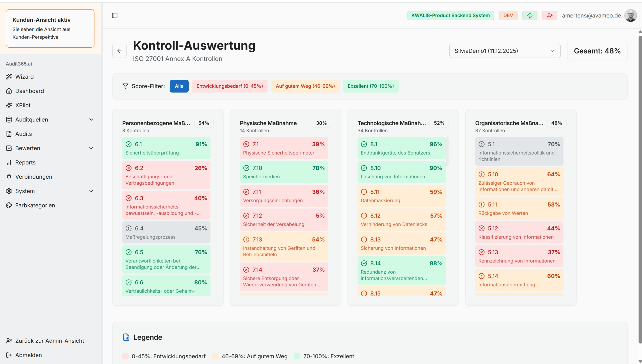Open the SilviaDemo1 audit dropdown
Viewport: 642px width, 364px height.
coord(505,51)
